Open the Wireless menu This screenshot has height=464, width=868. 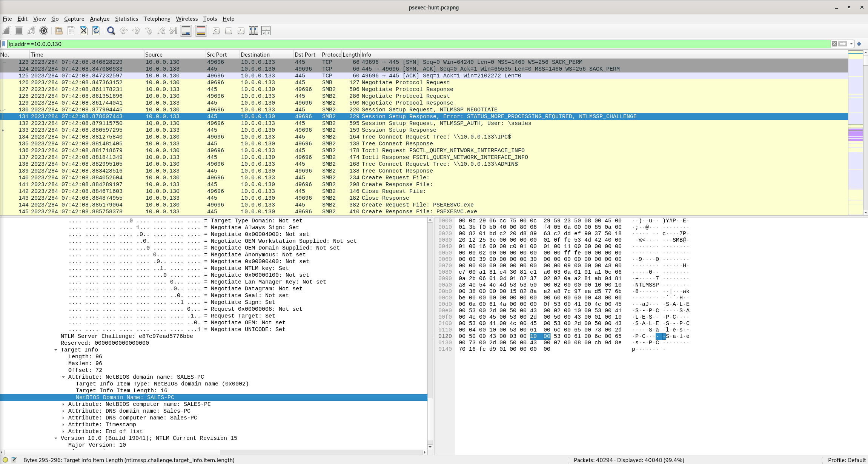click(x=187, y=19)
